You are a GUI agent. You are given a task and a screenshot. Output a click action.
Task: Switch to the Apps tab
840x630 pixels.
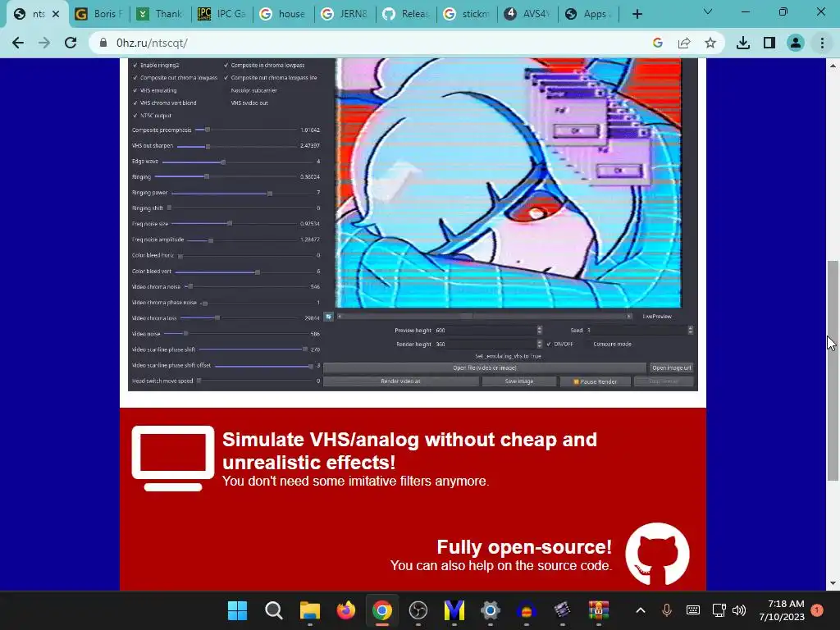tap(589, 14)
